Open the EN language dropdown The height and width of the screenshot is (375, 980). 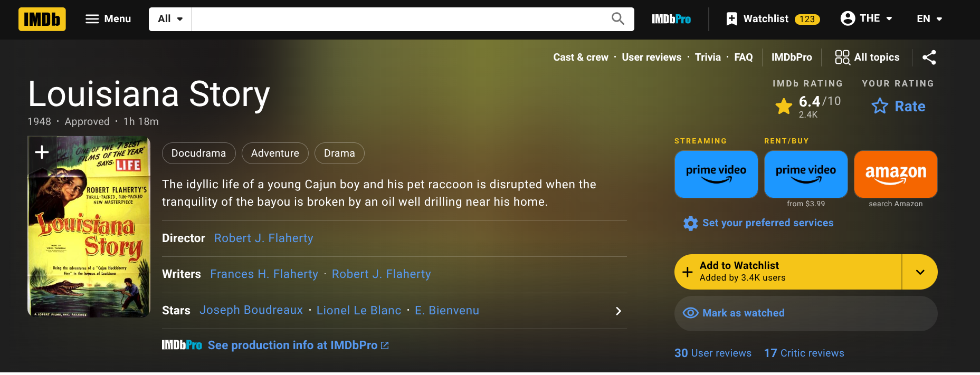click(929, 19)
